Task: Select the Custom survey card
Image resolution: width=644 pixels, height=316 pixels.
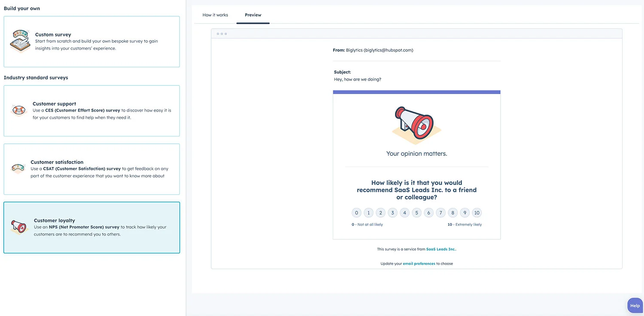Action: [x=91, y=42]
